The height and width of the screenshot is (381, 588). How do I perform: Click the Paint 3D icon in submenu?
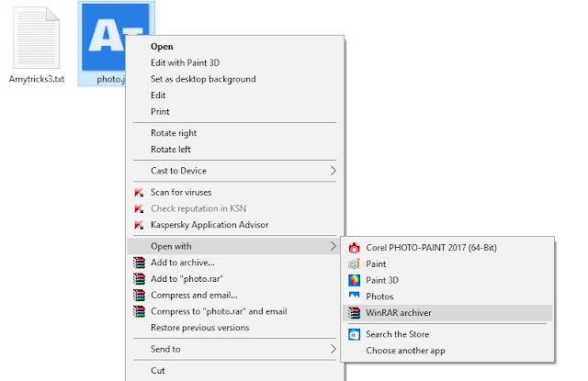point(354,280)
